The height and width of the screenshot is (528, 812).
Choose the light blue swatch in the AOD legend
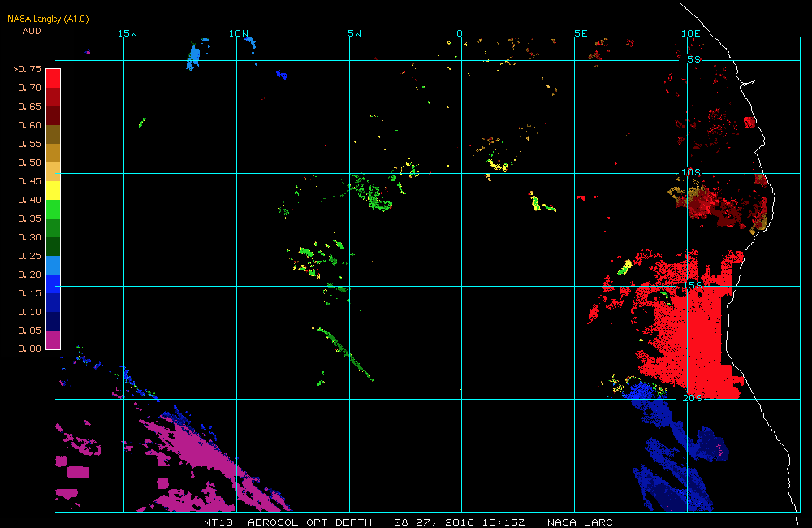click(x=54, y=265)
